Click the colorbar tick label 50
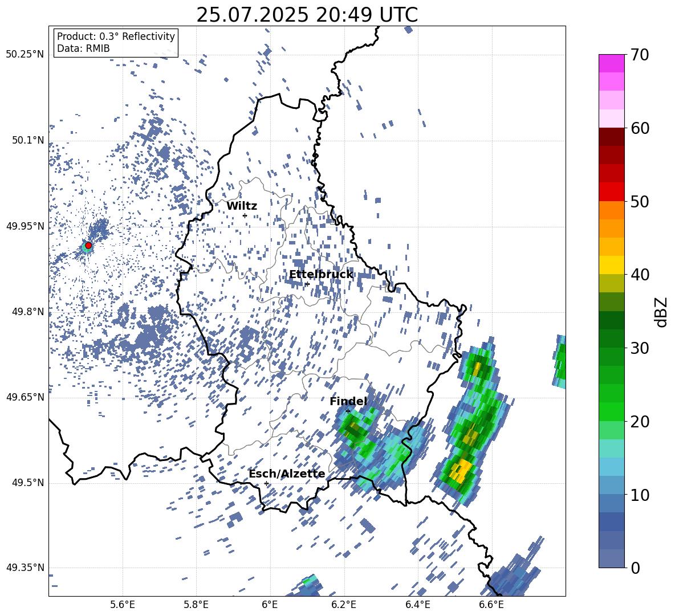The width and height of the screenshot is (675, 616). (x=640, y=201)
